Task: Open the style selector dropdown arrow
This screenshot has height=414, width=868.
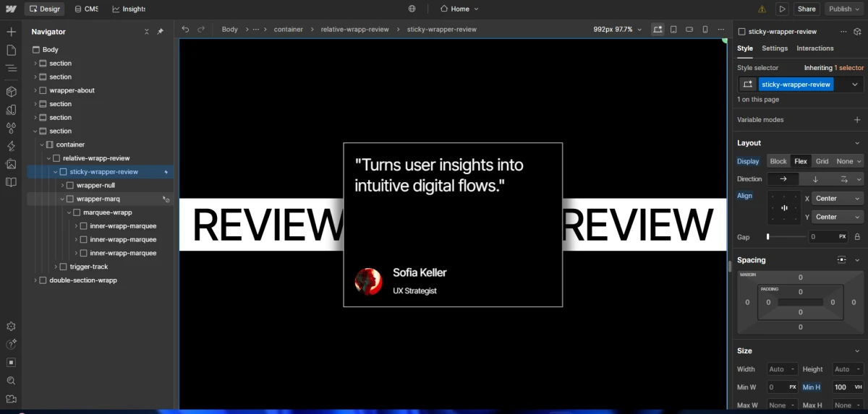Action: 854,85
